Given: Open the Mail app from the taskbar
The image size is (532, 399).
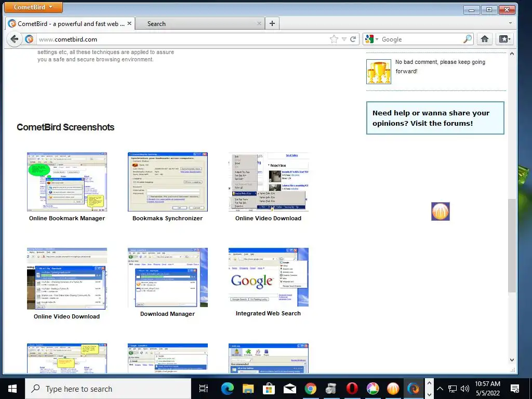Looking at the screenshot, I should (289, 389).
